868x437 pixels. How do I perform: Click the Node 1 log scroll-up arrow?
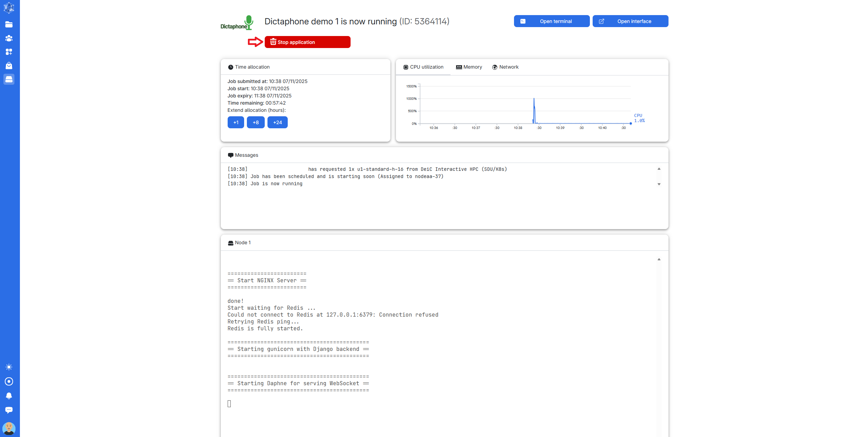tap(659, 259)
